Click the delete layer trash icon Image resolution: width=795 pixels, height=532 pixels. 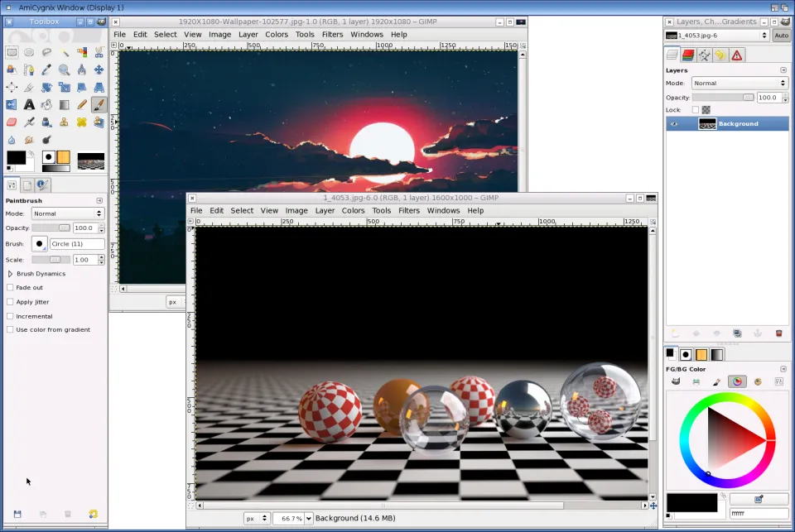(x=778, y=333)
